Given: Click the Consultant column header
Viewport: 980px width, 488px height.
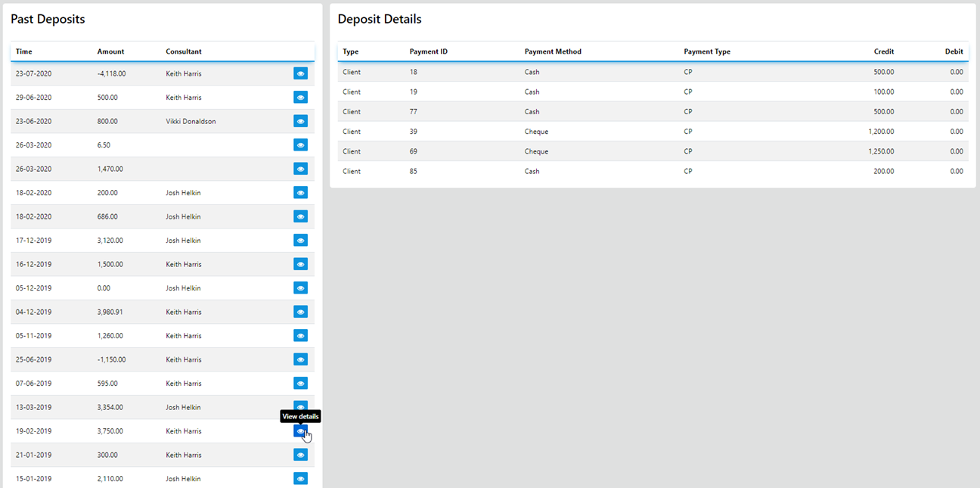Looking at the screenshot, I should (x=184, y=51).
